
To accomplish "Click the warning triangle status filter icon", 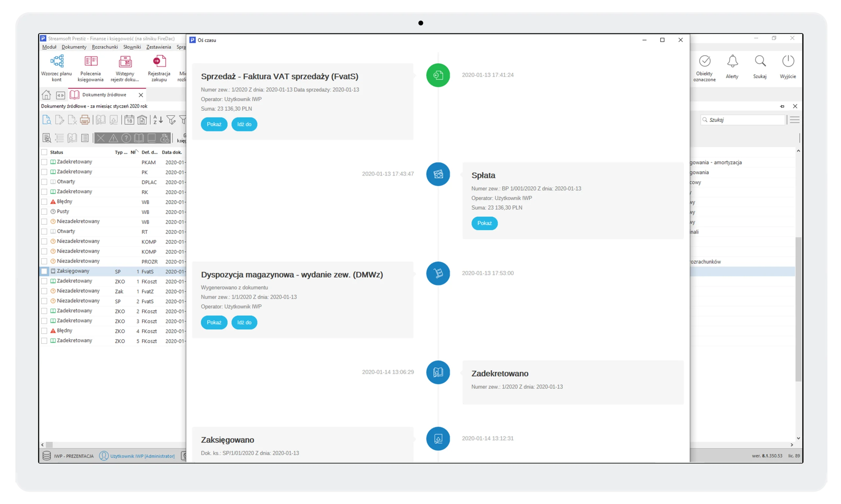I will [x=113, y=138].
